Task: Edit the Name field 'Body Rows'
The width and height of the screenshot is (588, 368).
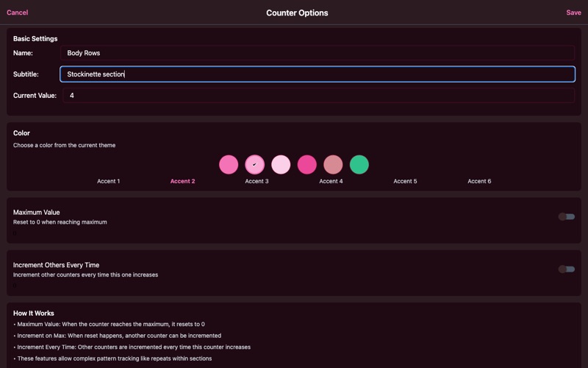Action: pyautogui.click(x=318, y=53)
